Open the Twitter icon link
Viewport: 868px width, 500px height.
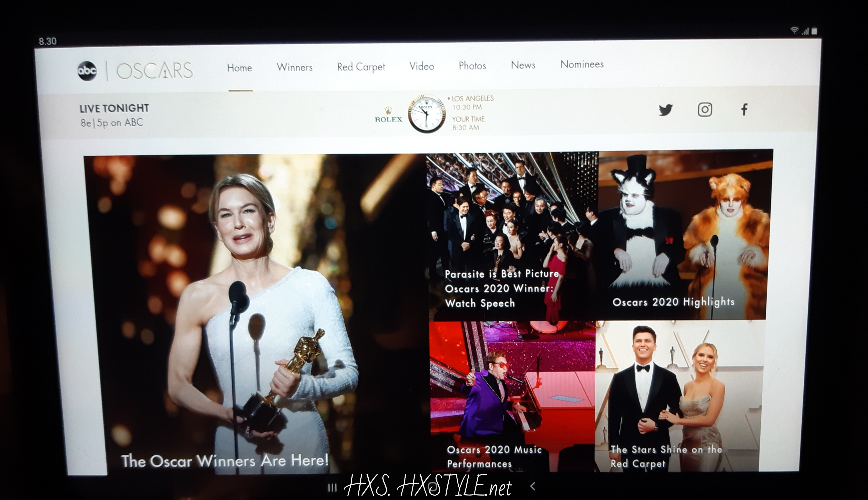tap(665, 110)
